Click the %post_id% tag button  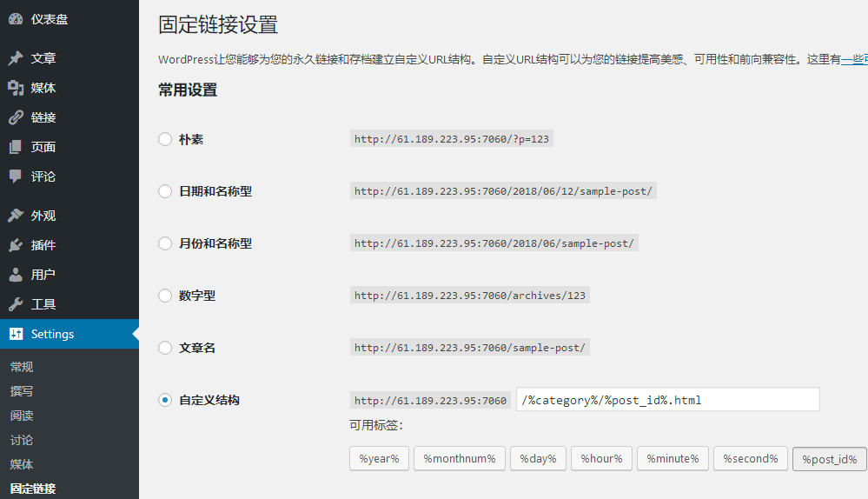click(829, 459)
